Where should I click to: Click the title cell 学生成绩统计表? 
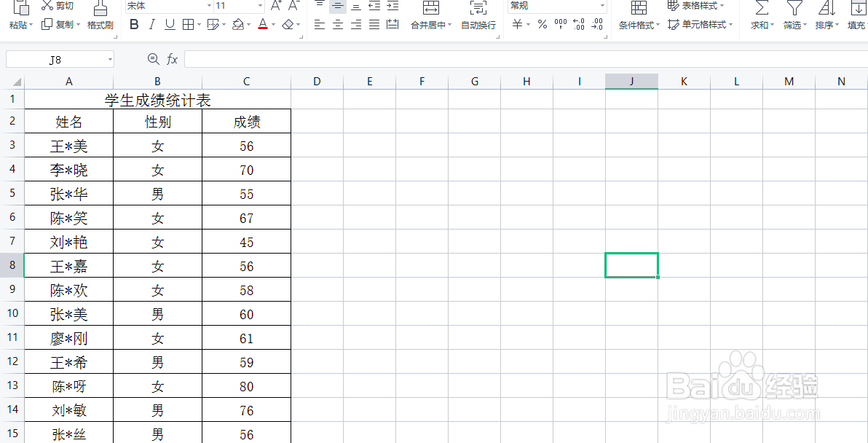click(158, 100)
